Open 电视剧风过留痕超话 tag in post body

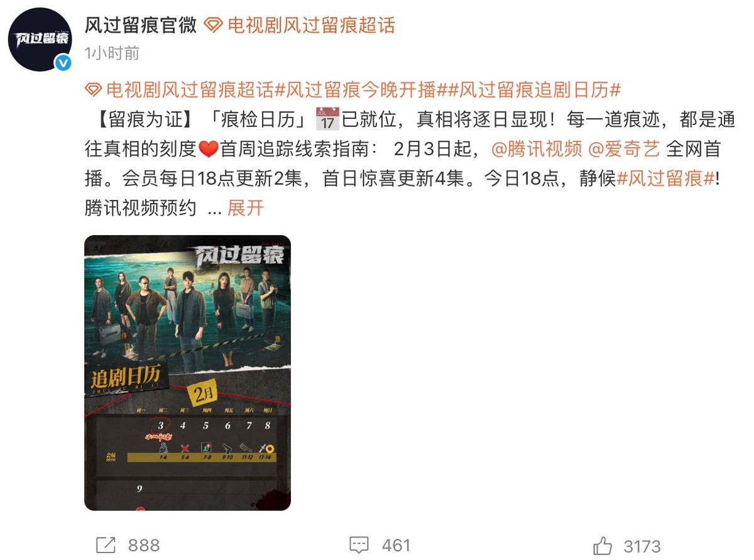(190, 90)
